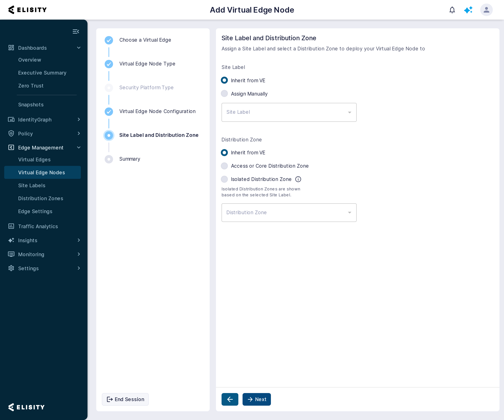Select Site Label Inherit from VE
This screenshot has width=504, height=420.
[224, 80]
